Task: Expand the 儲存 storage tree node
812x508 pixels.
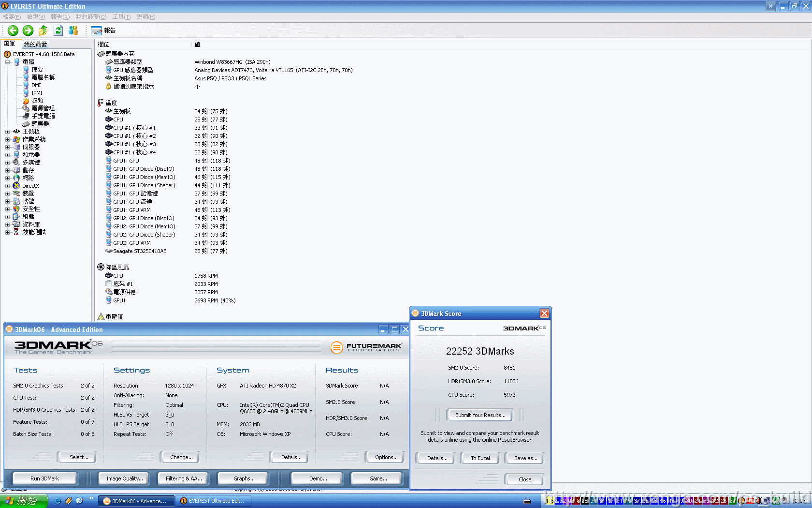Action: click(7, 170)
